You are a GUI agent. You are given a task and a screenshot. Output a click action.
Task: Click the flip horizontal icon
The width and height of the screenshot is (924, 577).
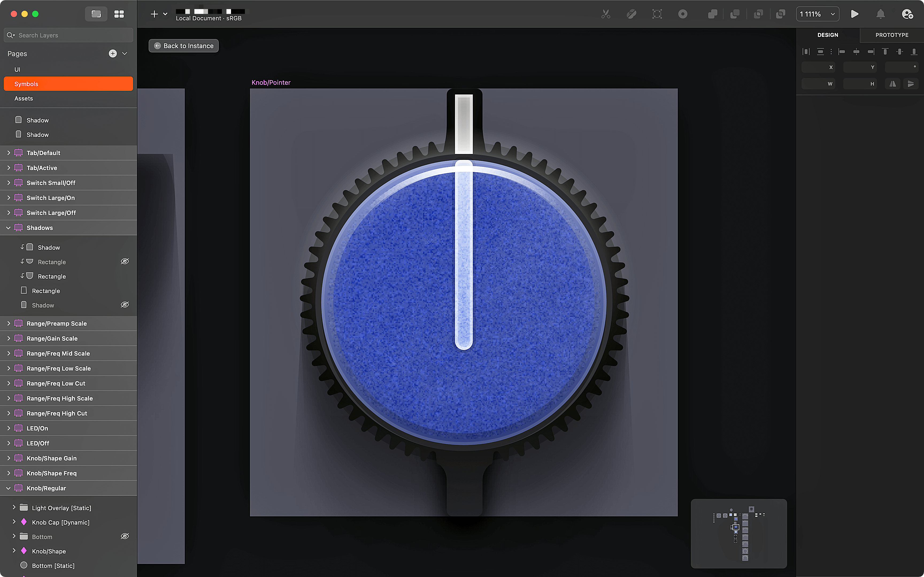click(893, 84)
